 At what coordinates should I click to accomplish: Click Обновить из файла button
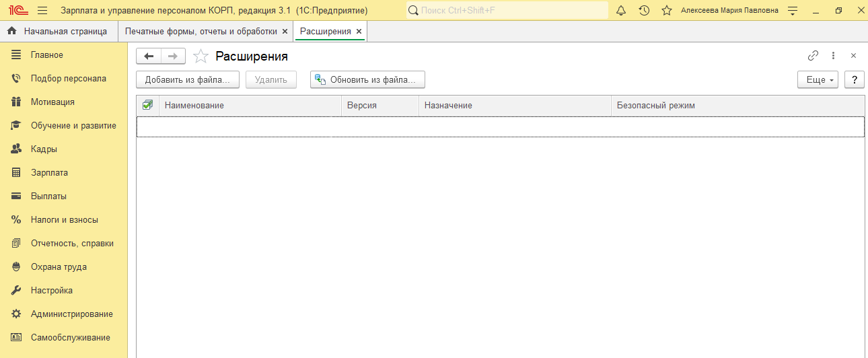[x=367, y=80]
